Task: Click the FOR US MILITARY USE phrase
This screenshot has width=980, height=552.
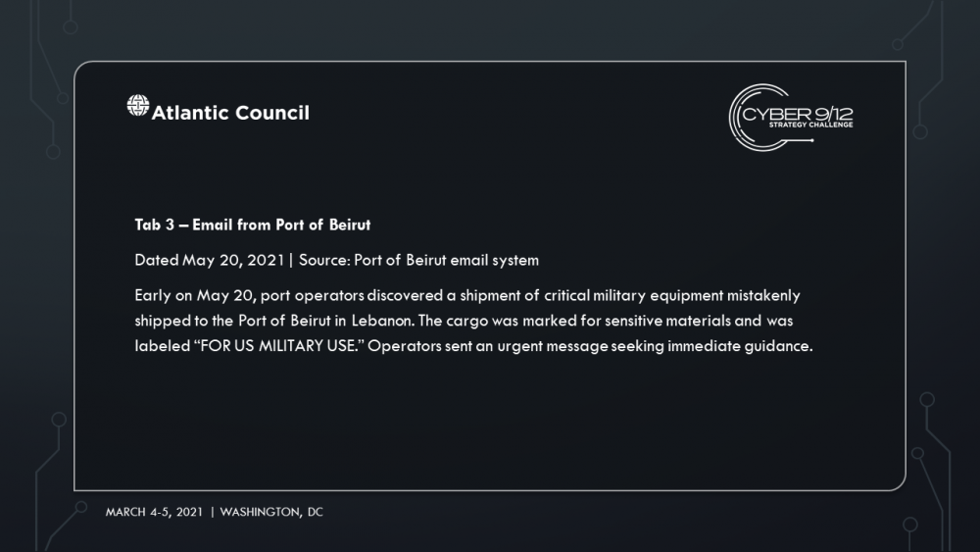Action: (278, 346)
